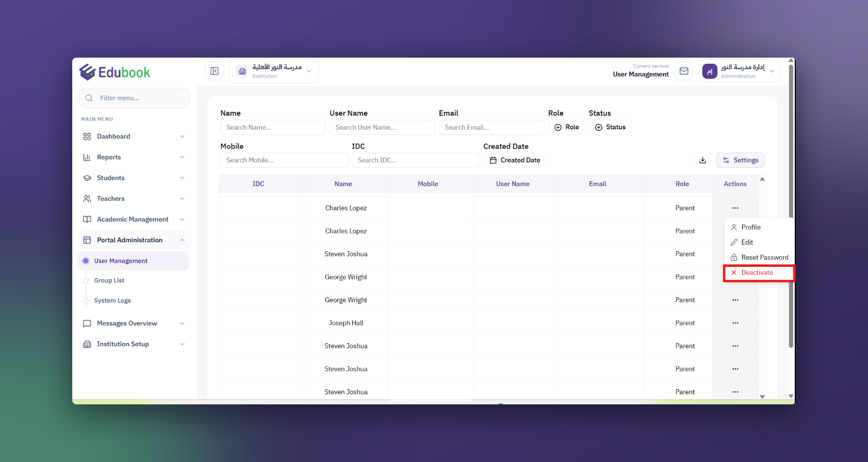
Task: Expand the Messages Overview chevron
Action: [x=182, y=324]
